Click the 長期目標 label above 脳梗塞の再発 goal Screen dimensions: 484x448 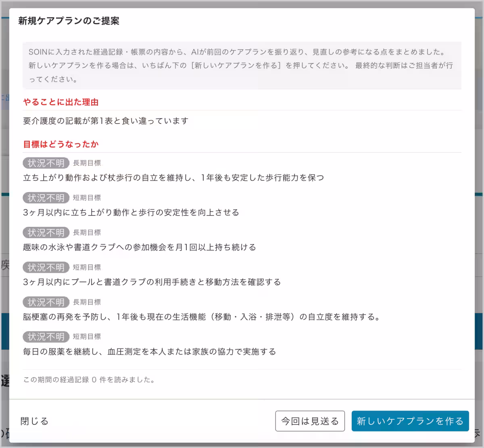click(x=87, y=302)
